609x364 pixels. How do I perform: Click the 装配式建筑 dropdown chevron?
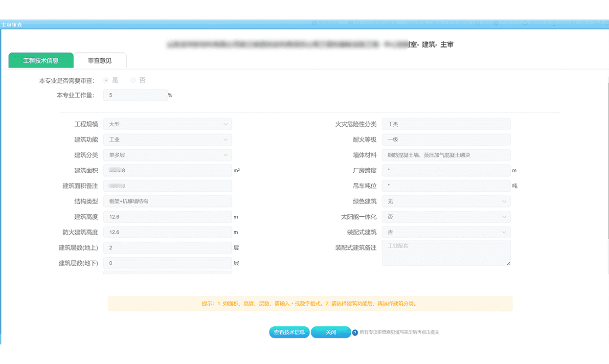pos(504,232)
